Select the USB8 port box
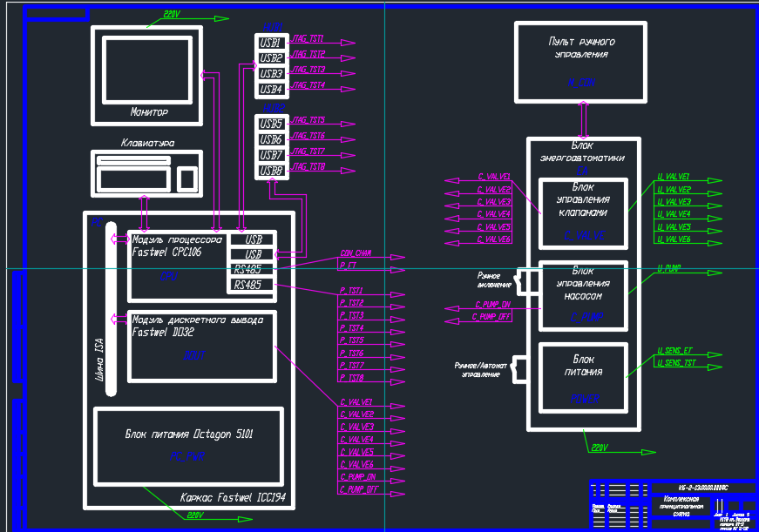 tap(270, 171)
